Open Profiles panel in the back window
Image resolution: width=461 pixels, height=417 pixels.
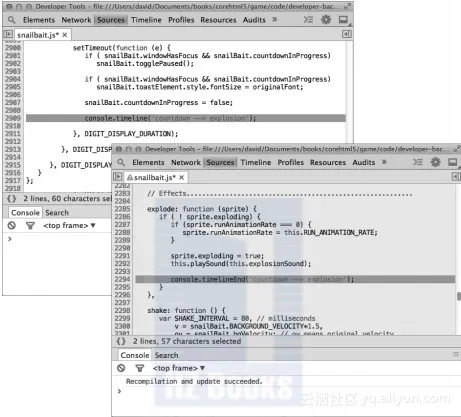[181, 20]
